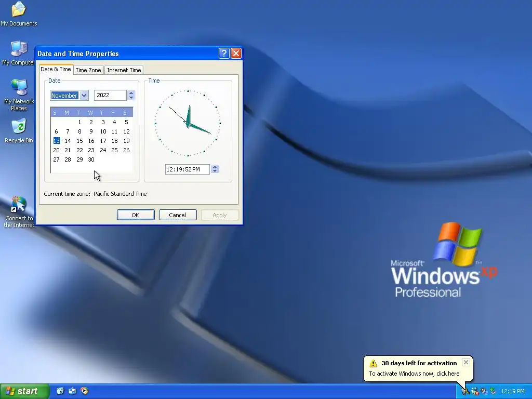
Task: Select day 1 in the calendar
Action: tap(79, 122)
